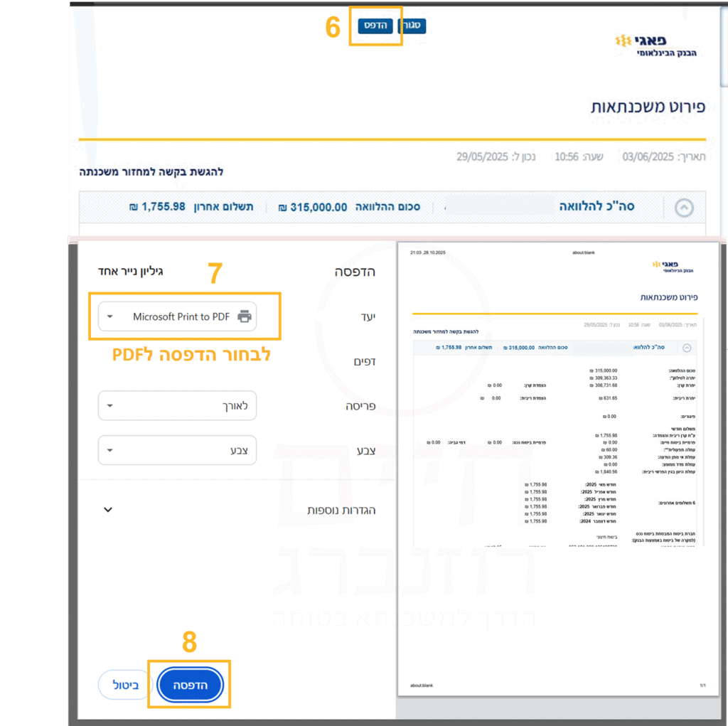Click the פירוט משכנתאות heading on bank page

pyautogui.click(x=648, y=107)
